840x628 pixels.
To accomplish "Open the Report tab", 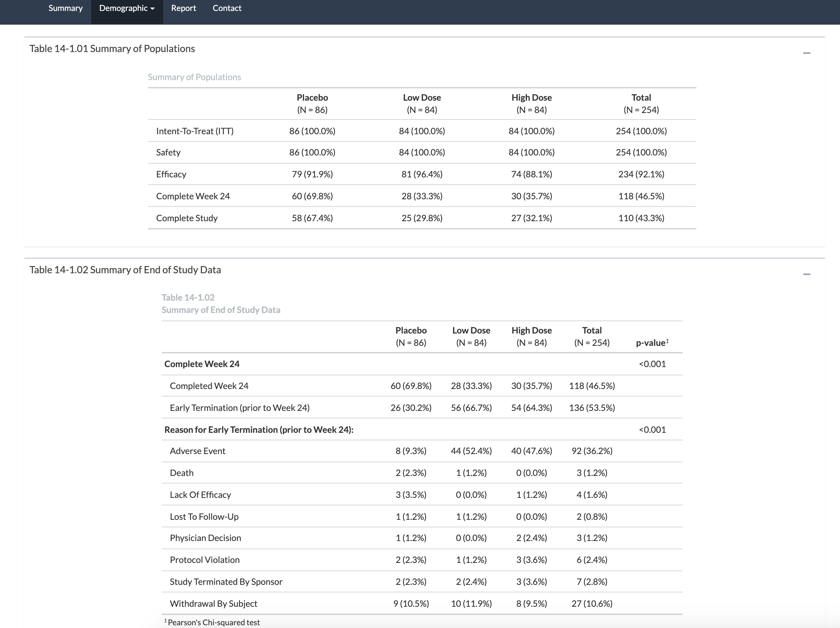I will click(183, 8).
